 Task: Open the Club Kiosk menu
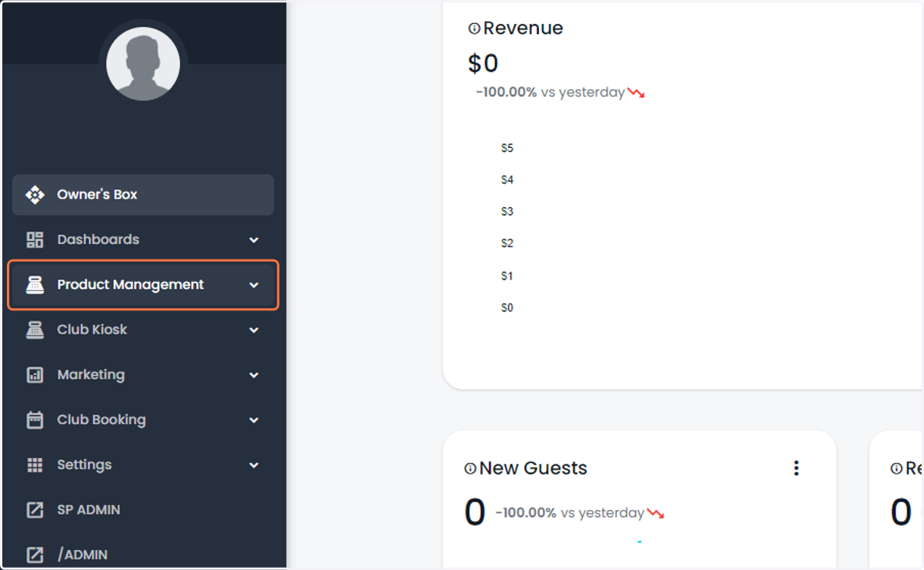point(143,330)
